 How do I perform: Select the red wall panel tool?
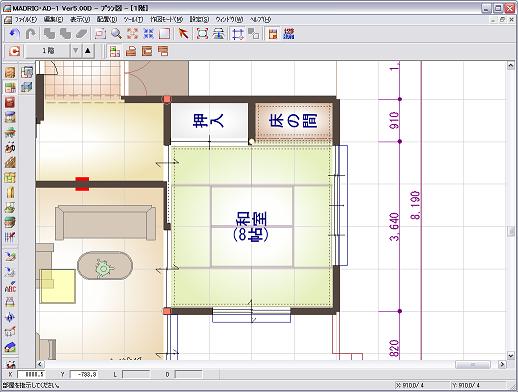tap(10, 102)
